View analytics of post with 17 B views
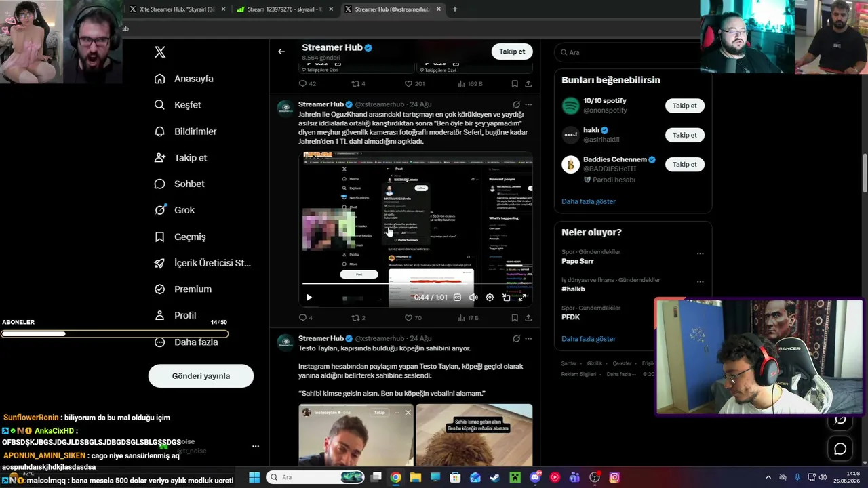Viewport: 868px width, 488px height. click(468, 317)
